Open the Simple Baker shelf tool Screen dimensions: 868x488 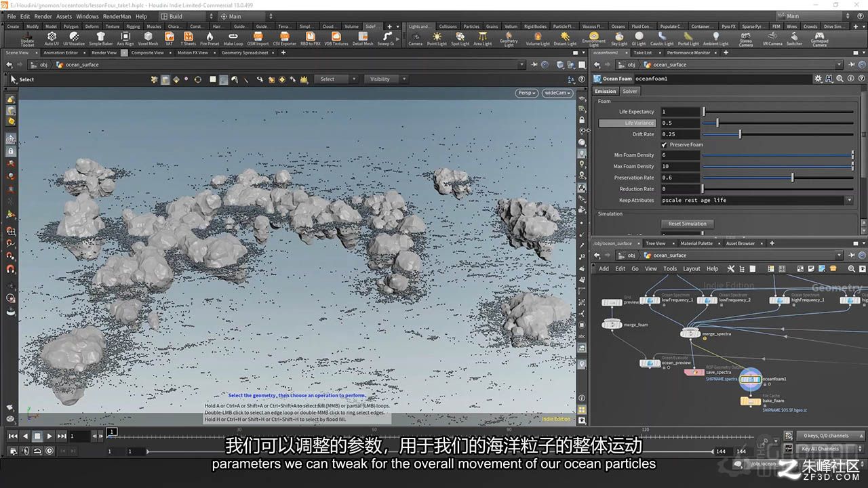[101, 39]
